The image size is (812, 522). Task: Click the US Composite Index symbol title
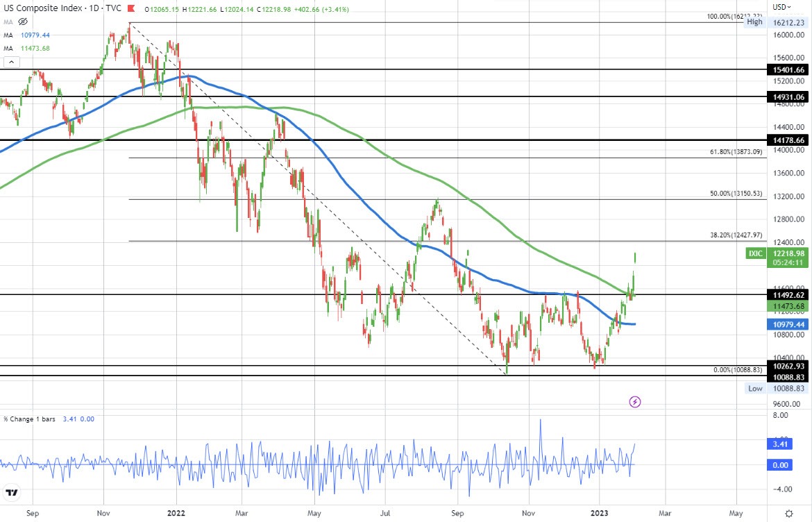42,8
